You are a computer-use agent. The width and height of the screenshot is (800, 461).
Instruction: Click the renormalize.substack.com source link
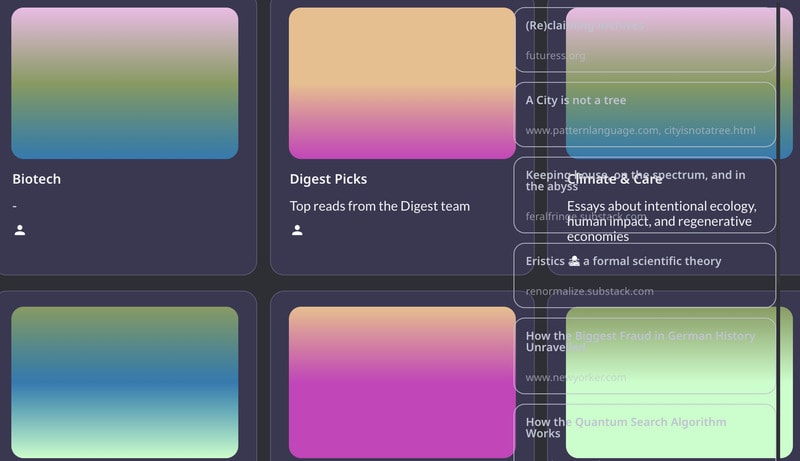tap(589, 292)
